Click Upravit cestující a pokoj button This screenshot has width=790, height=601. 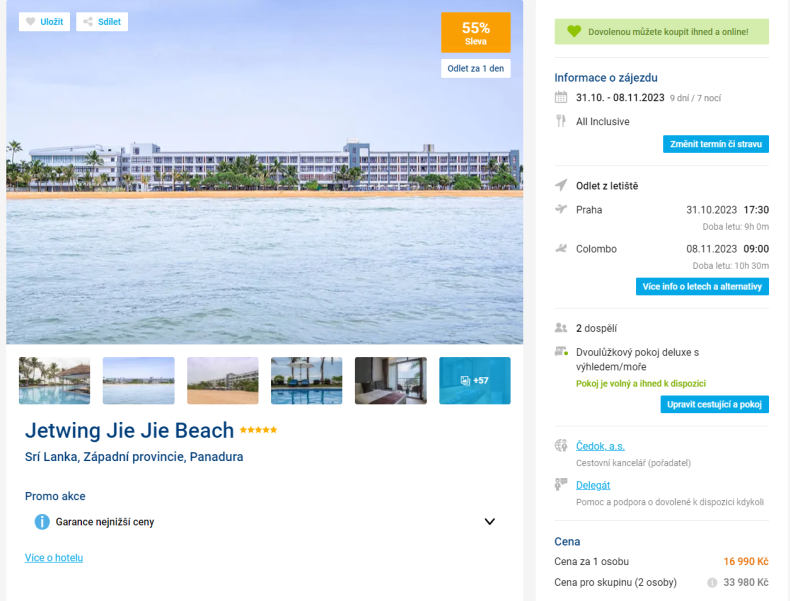coord(714,405)
